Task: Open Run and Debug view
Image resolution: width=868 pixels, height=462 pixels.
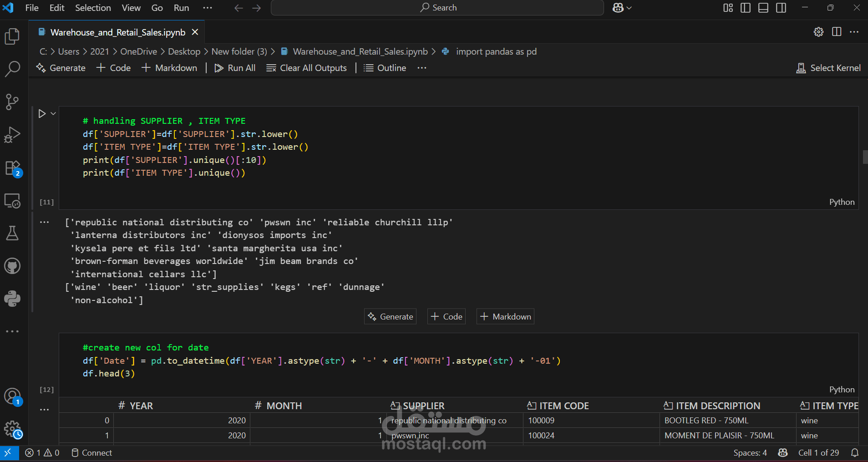Action: (12, 135)
